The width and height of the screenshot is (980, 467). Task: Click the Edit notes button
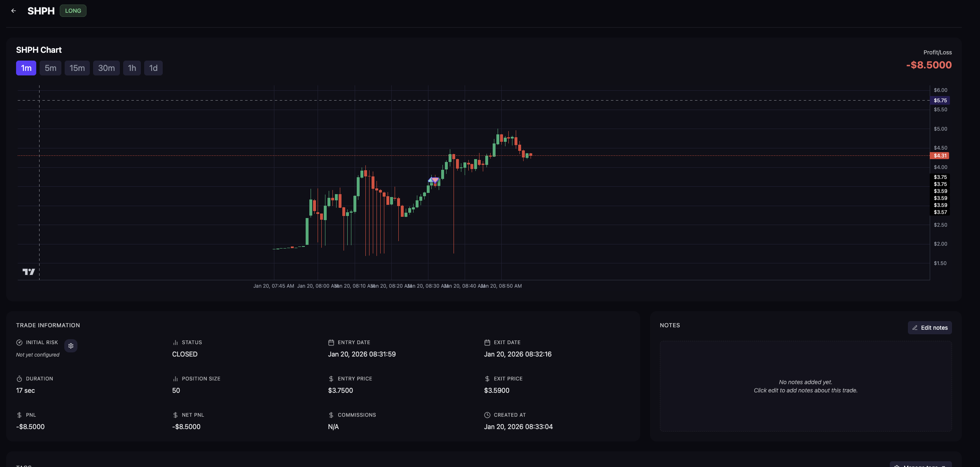tap(930, 328)
